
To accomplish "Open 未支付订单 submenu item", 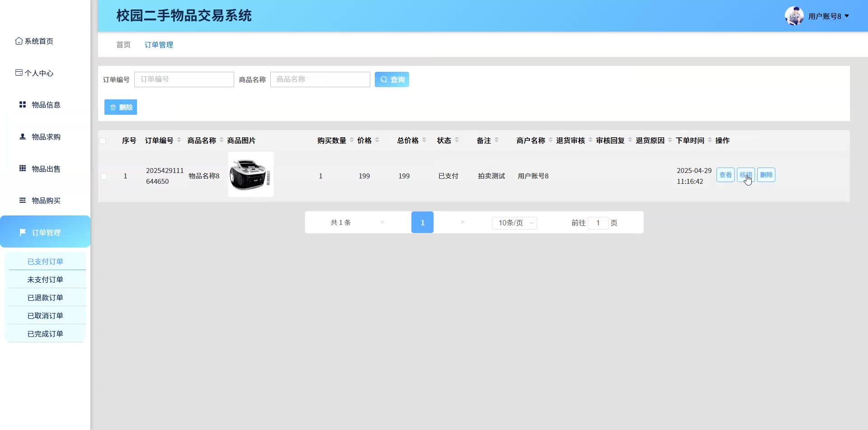I will pos(45,280).
